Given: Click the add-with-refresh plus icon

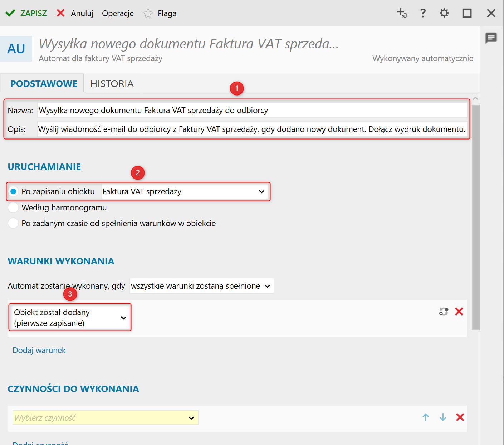Looking at the screenshot, I should [402, 13].
